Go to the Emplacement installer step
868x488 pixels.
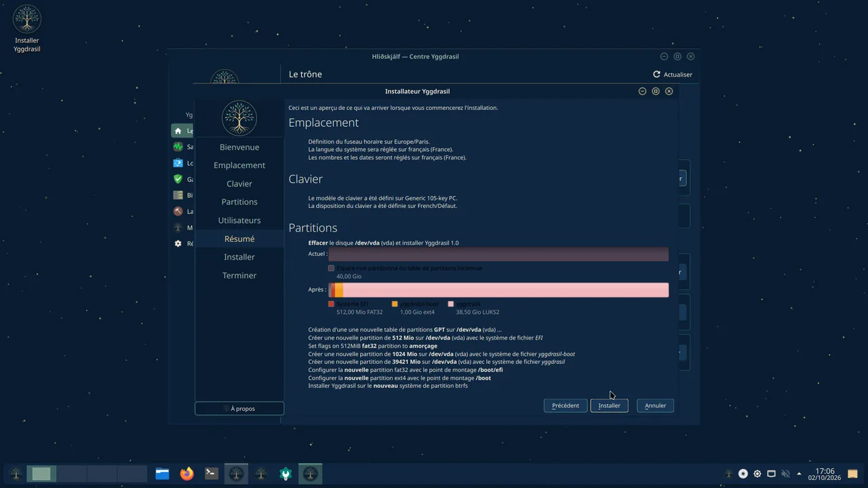pyautogui.click(x=239, y=165)
